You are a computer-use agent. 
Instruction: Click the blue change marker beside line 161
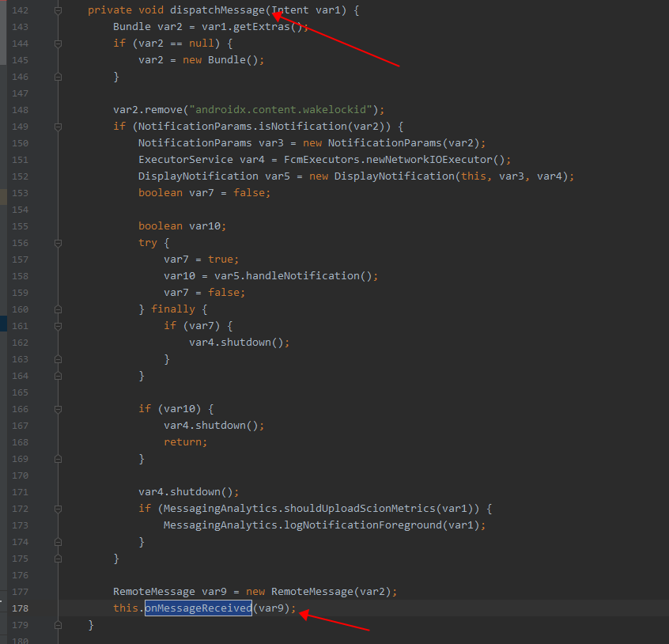pos(3,324)
